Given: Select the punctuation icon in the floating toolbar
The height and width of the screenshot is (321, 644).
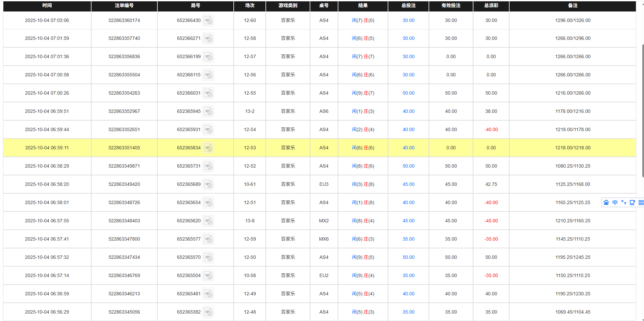Looking at the screenshot, I should [x=624, y=202].
